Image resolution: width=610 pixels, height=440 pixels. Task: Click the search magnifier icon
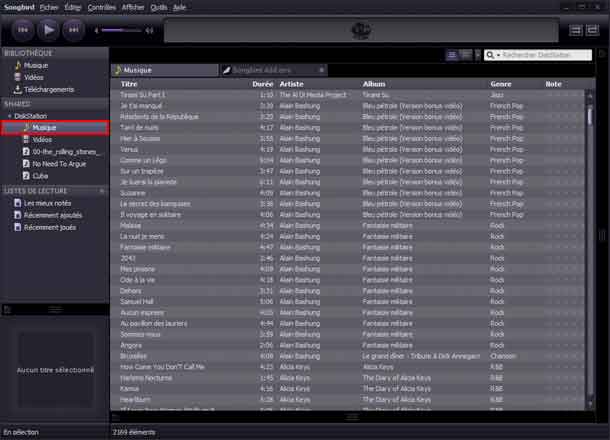coord(490,55)
